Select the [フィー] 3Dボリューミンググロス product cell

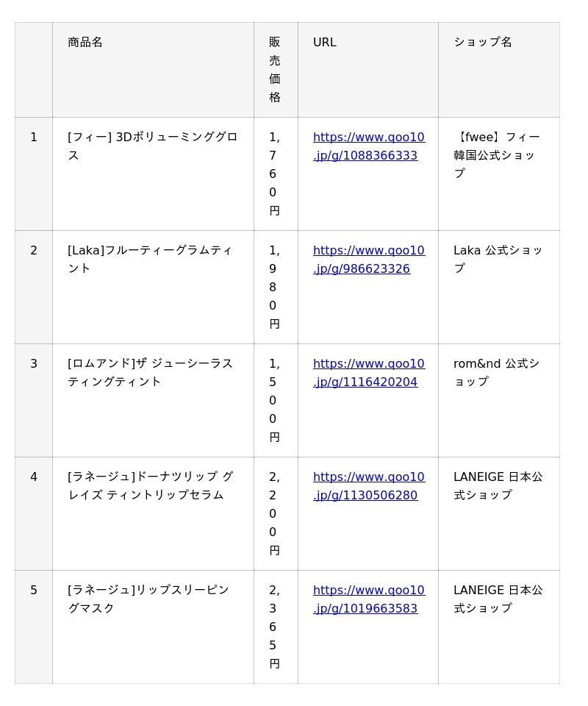pyautogui.click(x=153, y=146)
